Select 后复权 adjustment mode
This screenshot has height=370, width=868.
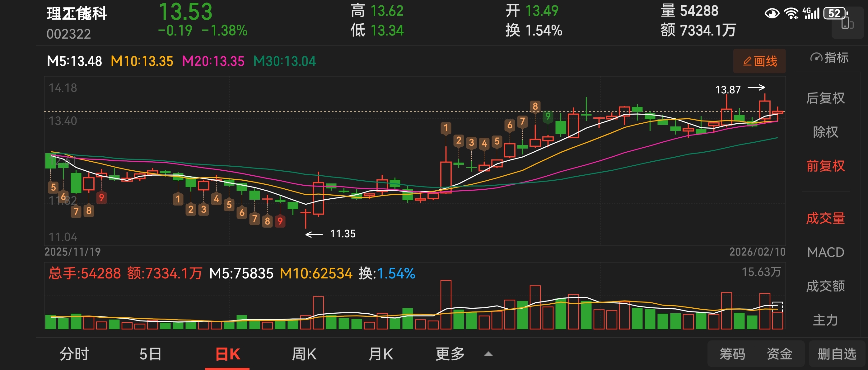point(825,98)
